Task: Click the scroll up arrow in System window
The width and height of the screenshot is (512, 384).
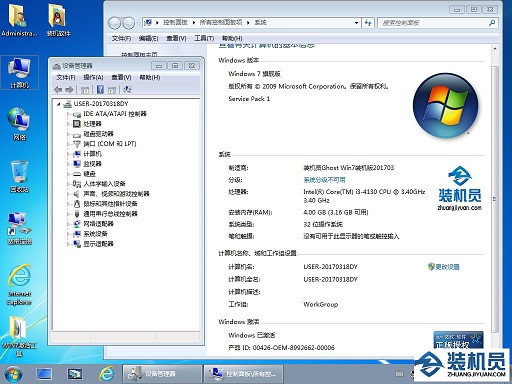Action: tap(495, 49)
